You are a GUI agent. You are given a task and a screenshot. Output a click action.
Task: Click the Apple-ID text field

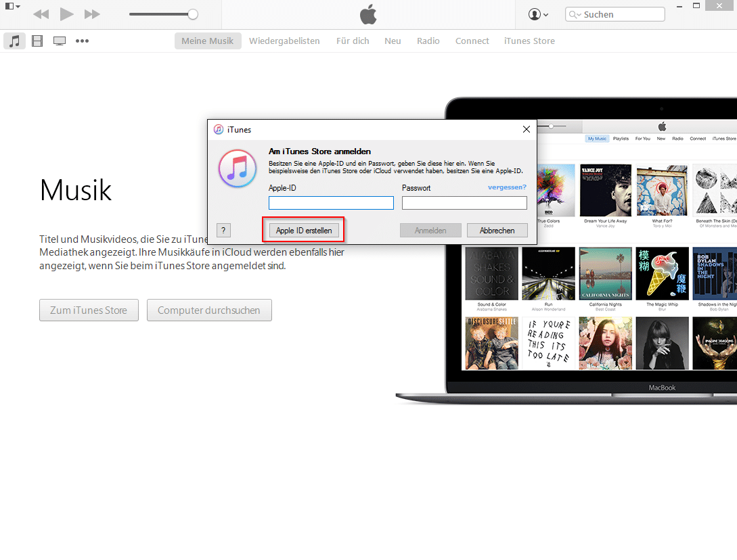pos(331,203)
